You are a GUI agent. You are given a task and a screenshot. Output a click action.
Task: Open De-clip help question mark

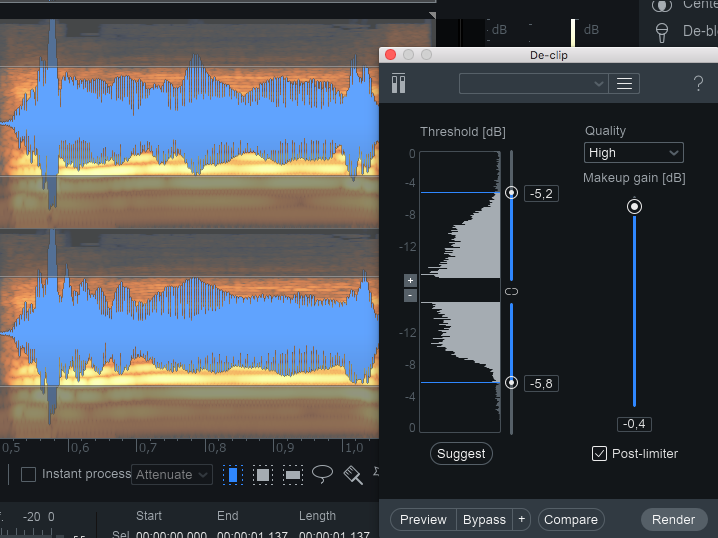(698, 84)
